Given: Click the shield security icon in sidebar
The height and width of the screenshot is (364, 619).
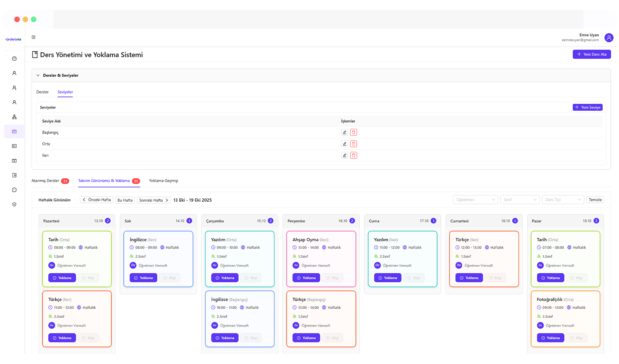Looking at the screenshot, I should (x=14, y=205).
